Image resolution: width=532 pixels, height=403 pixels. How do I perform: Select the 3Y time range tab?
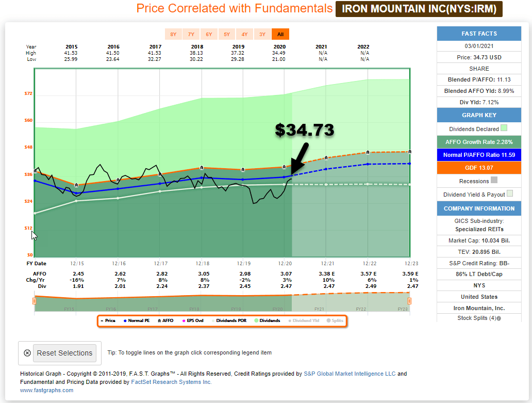pos(262,34)
